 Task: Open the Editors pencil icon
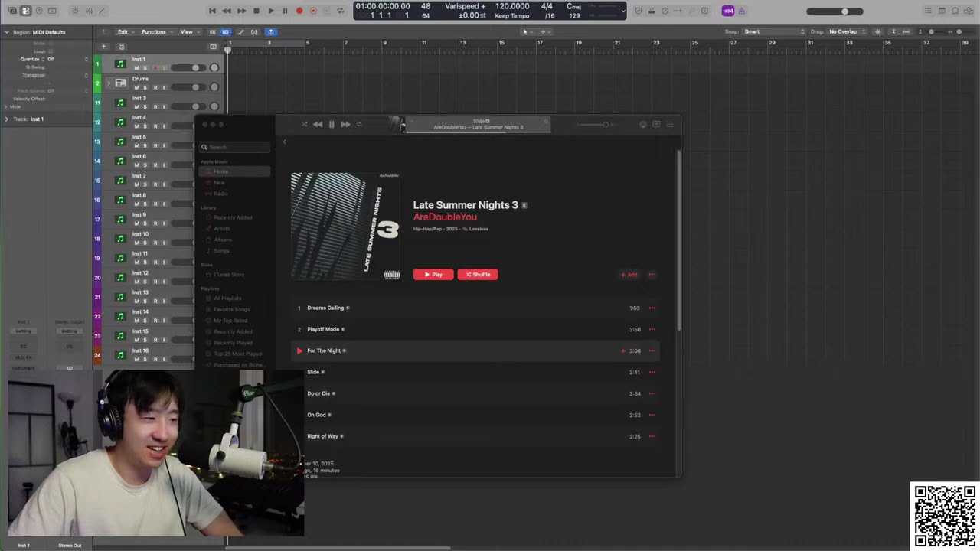(102, 11)
